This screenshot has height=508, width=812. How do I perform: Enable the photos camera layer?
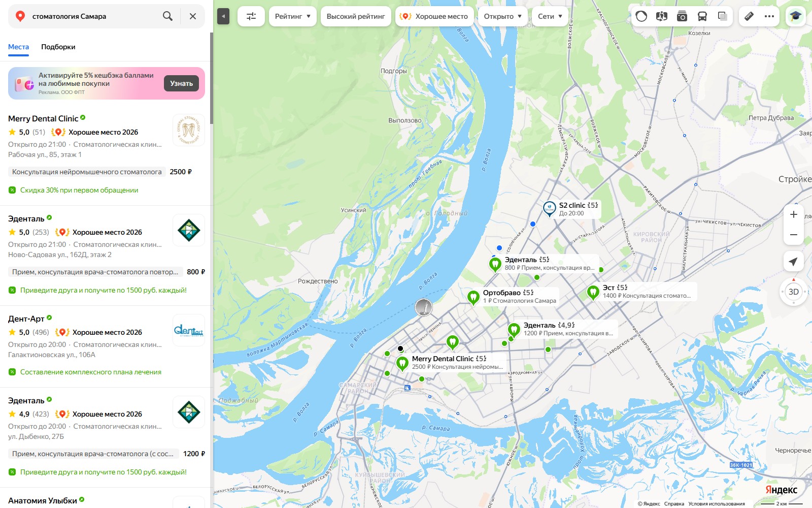pos(682,16)
